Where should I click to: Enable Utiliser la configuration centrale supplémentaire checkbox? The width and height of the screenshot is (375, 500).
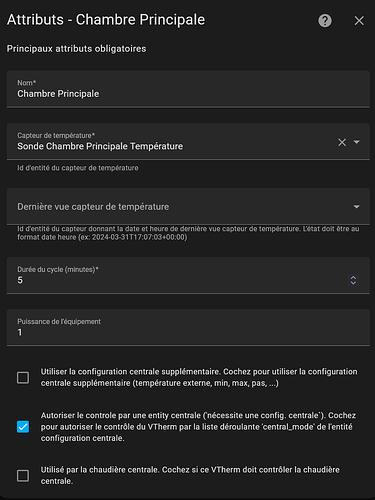(23, 378)
